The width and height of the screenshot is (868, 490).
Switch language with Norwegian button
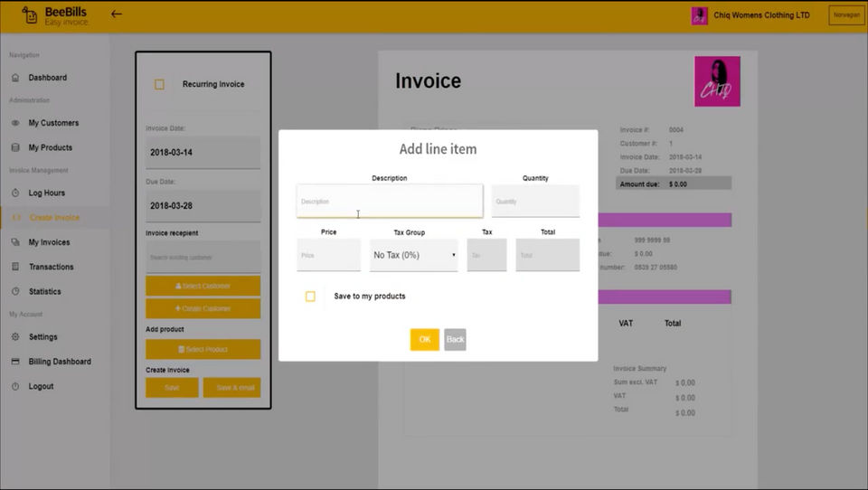(x=846, y=15)
